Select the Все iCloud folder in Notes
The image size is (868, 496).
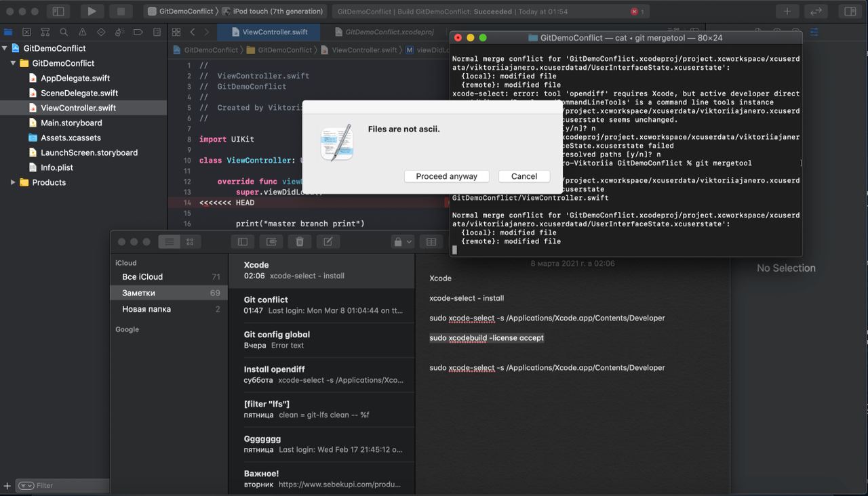[x=170, y=276]
